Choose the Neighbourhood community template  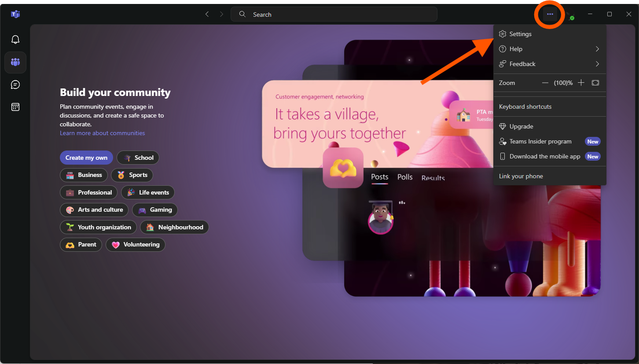174,227
